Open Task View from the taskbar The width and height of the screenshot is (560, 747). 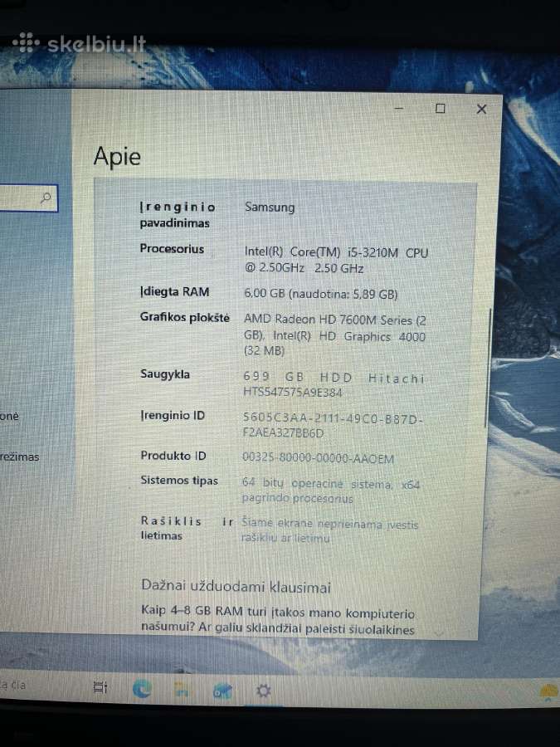(x=100, y=687)
